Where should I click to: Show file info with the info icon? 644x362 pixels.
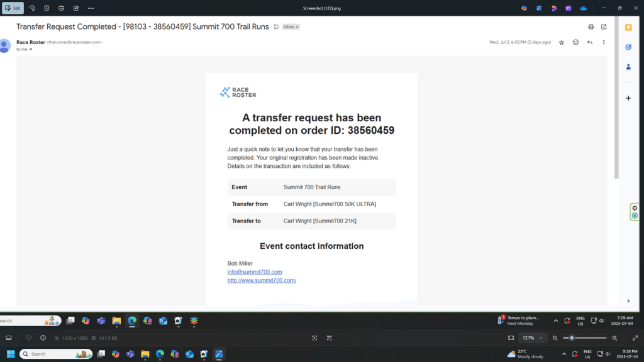tap(43, 337)
